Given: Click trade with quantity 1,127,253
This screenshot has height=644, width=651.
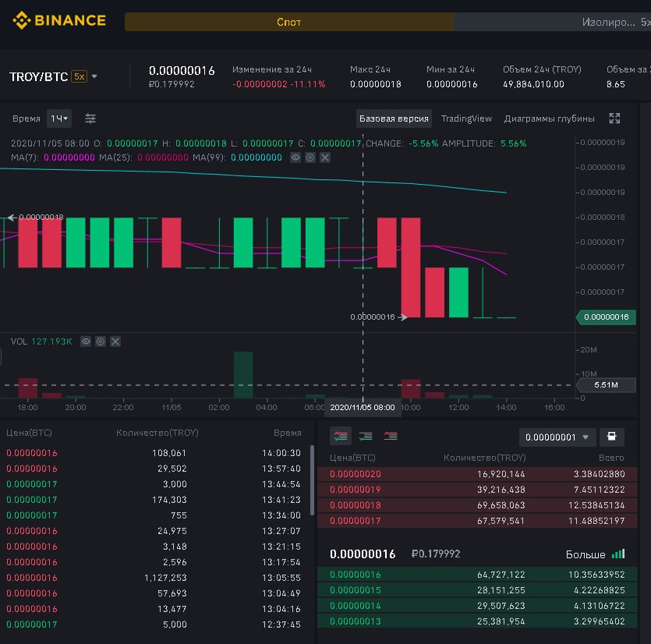Looking at the screenshot, I should tap(154, 578).
